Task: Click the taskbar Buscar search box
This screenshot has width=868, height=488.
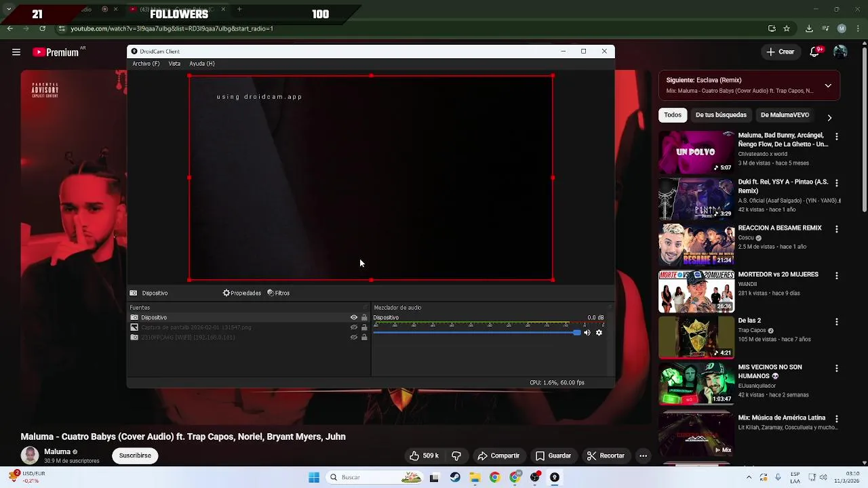Action: click(x=375, y=478)
